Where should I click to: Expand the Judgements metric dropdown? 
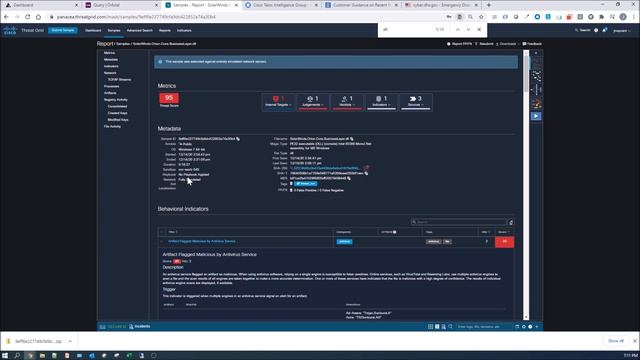pos(313,102)
